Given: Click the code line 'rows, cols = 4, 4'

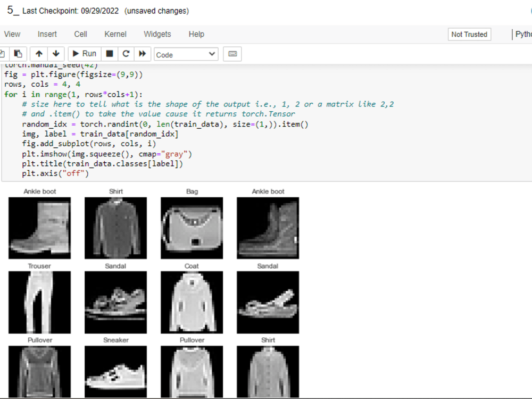Looking at the screenshot, I should [43, 84].
